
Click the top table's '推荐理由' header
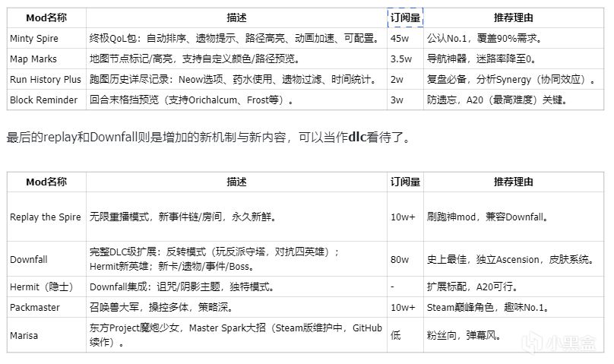(514, 17)
